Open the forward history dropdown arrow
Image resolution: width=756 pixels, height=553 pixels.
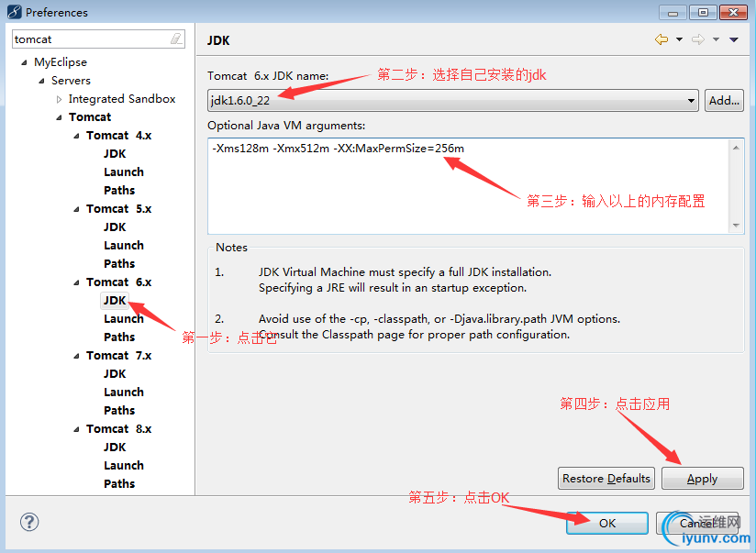point(716,39)
